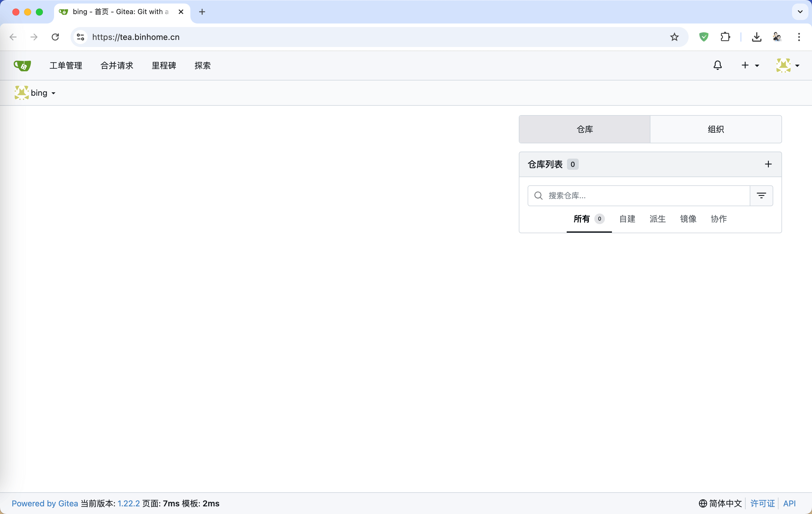Viewport: 812px width, 514px height.
Task: Expand the bing context switcher dropdown
Action: click(x=35, y=93)
